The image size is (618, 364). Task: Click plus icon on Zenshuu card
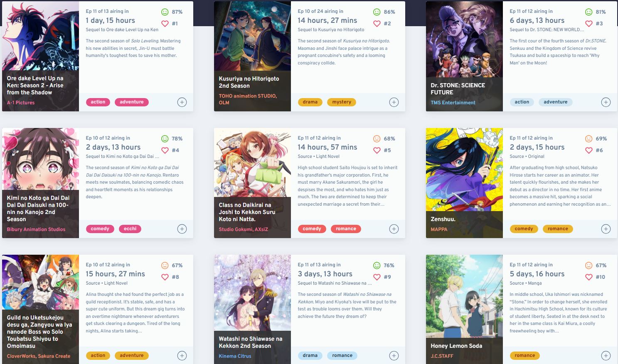606,229
